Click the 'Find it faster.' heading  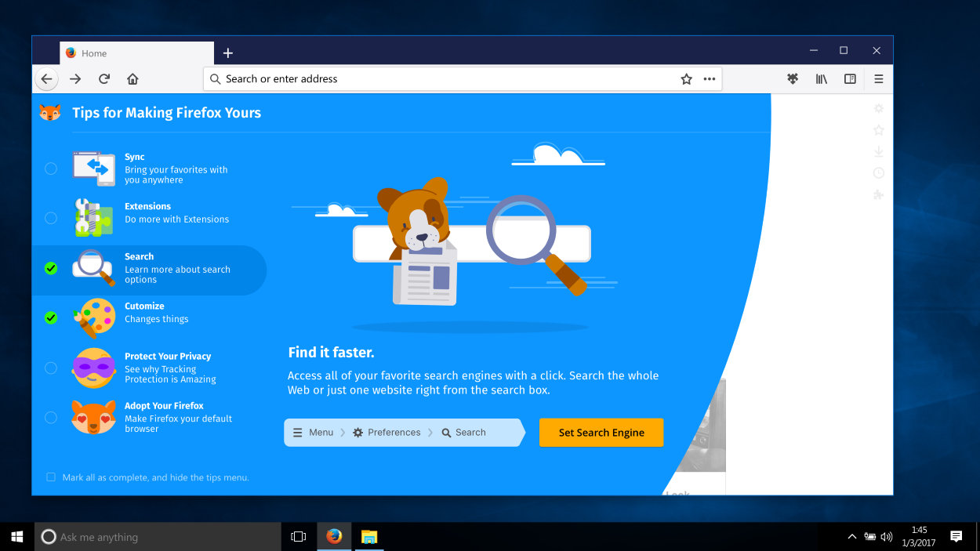(331, 353)
